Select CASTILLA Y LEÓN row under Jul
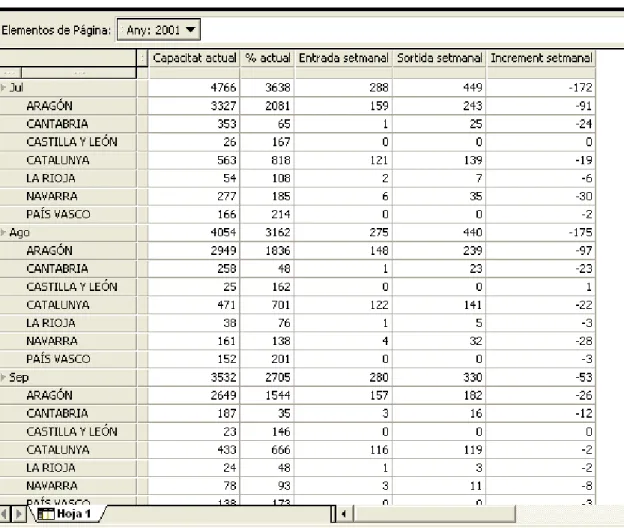 pyautogui.click(x=68, y=142)
